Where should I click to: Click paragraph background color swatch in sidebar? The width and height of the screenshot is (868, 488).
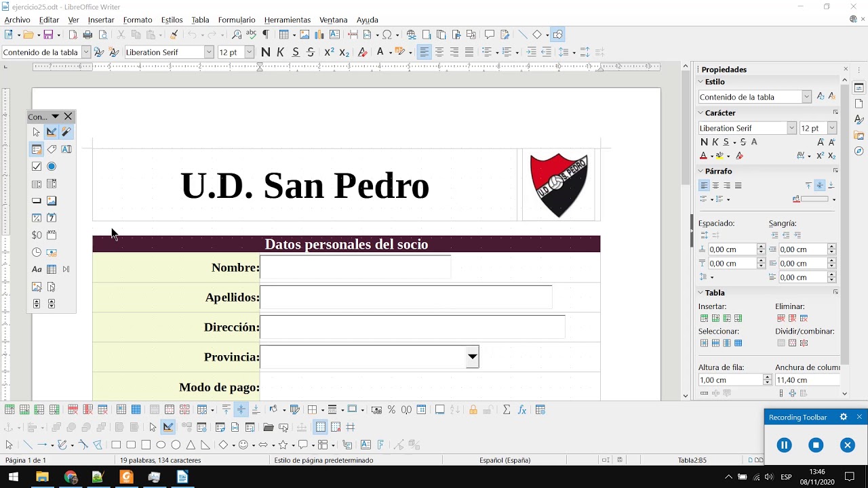click(815, 199)
